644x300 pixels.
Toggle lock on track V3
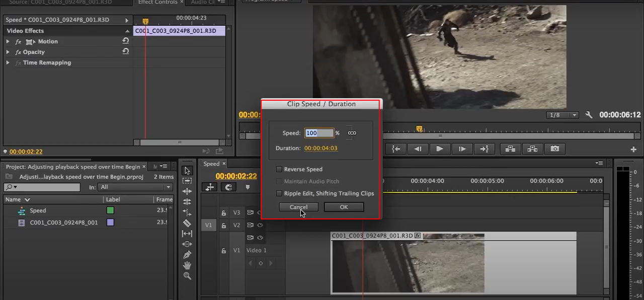(x=224, y=213)
